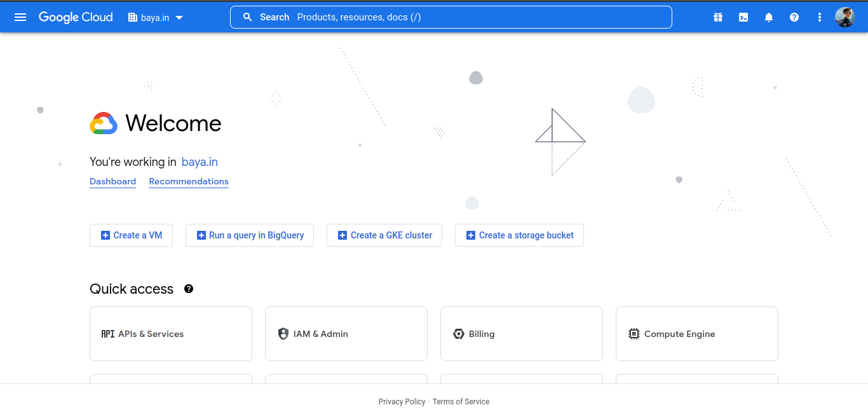
Task: Open the APIs & Services card
Action: 171,334
